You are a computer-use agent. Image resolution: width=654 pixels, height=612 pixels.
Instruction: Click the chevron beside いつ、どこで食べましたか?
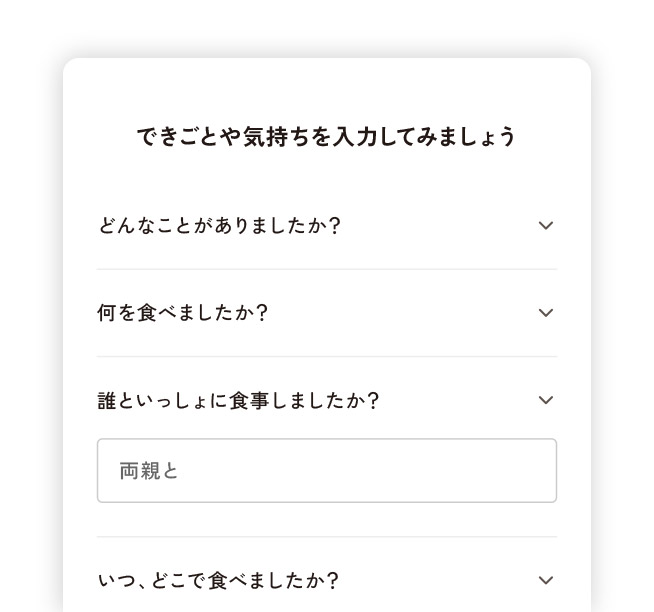tap(546, 580)
